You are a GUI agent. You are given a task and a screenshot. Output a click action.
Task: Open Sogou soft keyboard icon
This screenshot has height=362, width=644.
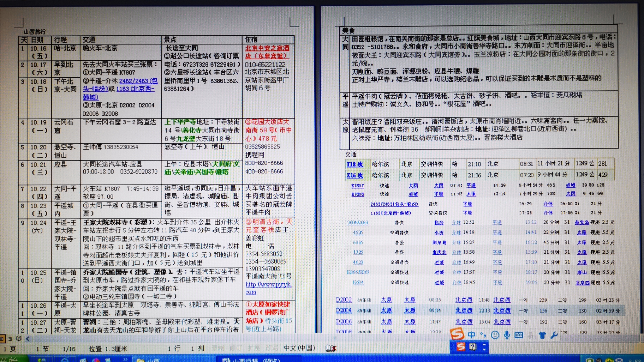(519, 335)
